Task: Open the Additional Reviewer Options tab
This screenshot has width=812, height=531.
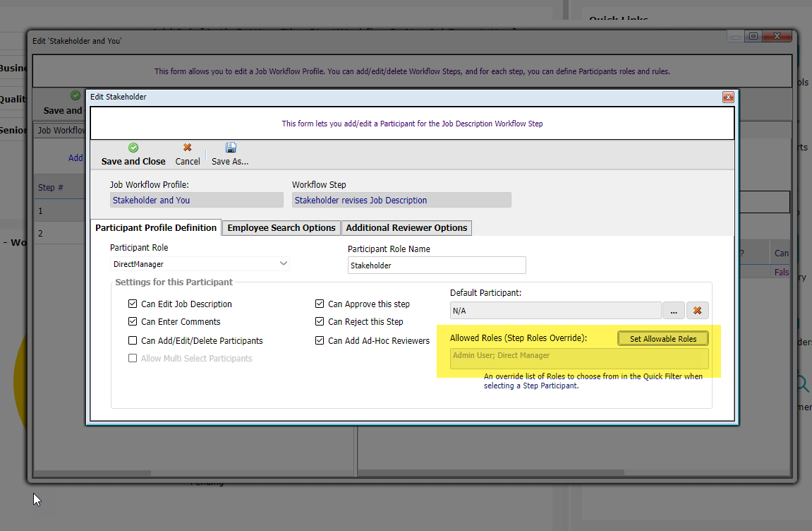Action: point(406,228)
